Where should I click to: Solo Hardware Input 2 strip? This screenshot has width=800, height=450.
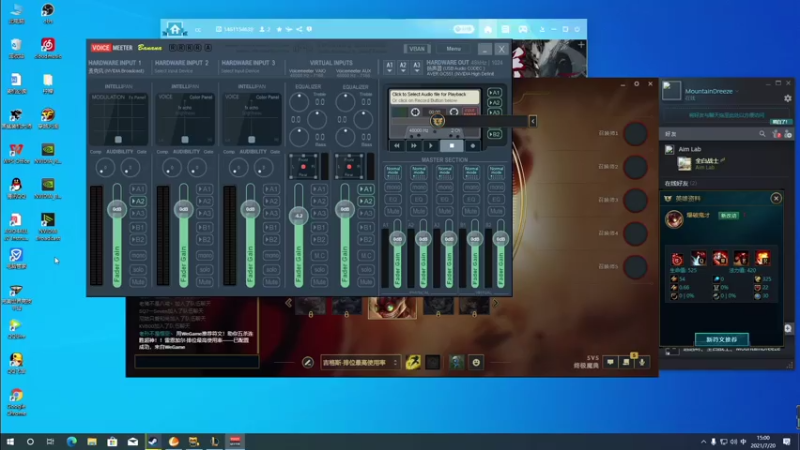tap(205, 269)
